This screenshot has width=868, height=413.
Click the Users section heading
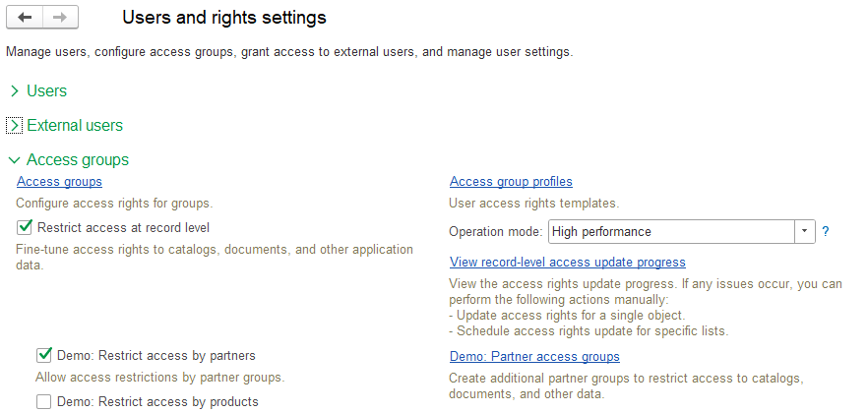[x=47, y=91]
